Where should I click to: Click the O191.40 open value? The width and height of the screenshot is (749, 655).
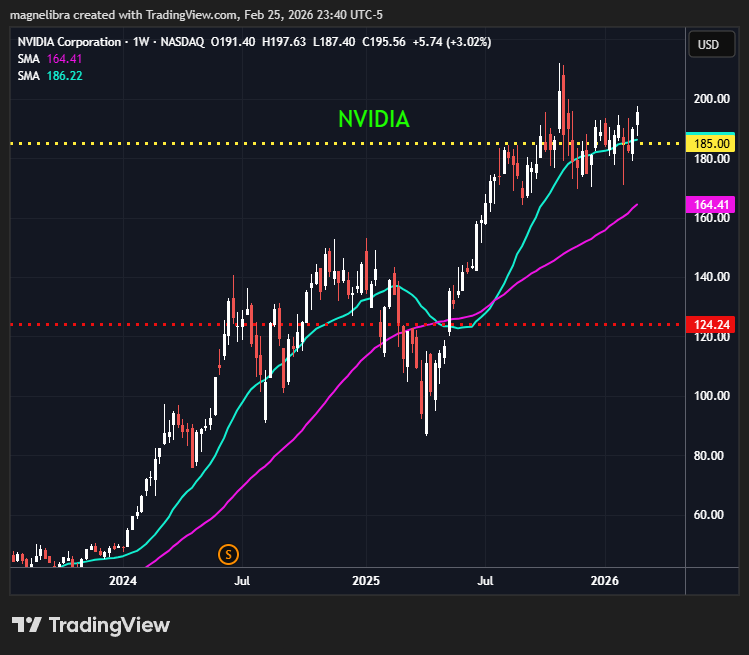click(x=233, y=42)
